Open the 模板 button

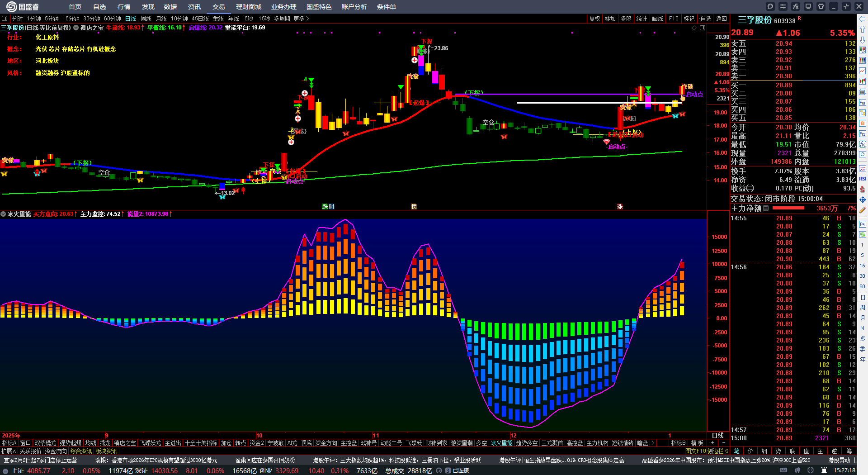698,443
